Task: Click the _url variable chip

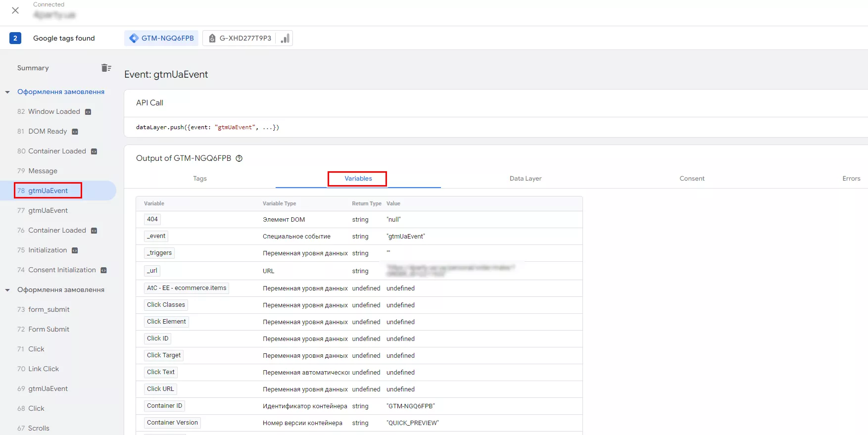Action: 152,271
